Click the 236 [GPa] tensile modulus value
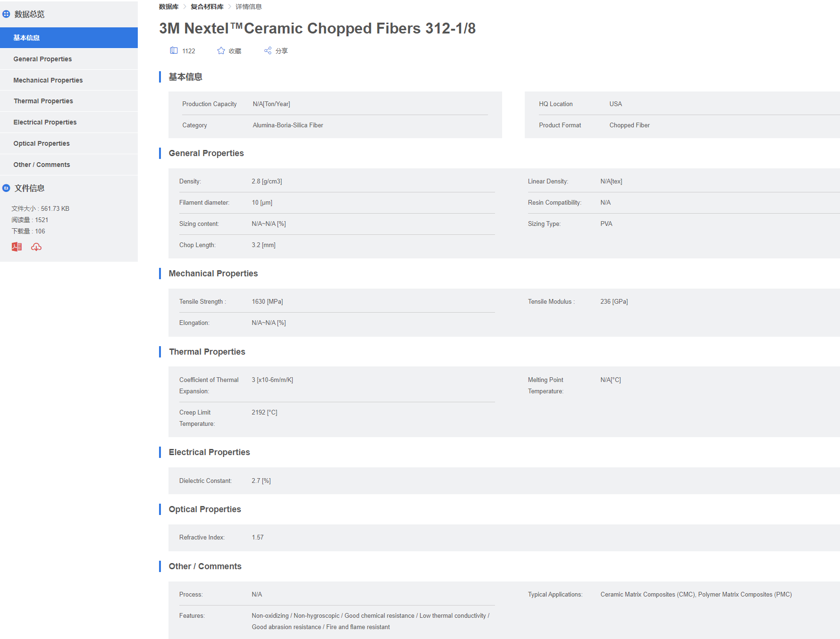The image size is (840, 639). [614, 302]
